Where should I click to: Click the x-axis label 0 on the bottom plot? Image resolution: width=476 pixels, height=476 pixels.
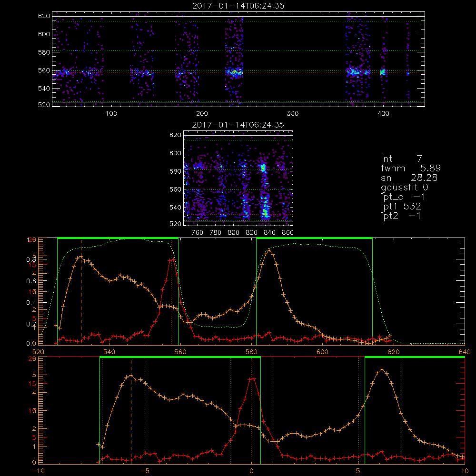tap(251, 471)
